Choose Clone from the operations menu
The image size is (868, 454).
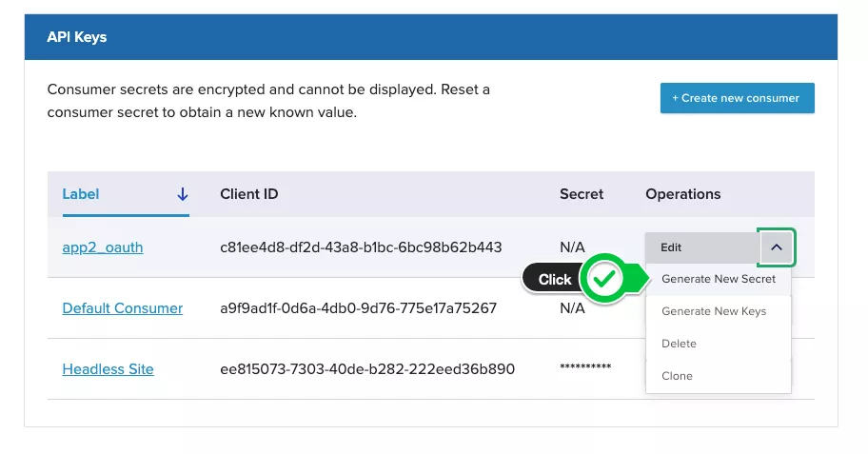[x=678, y=376]
